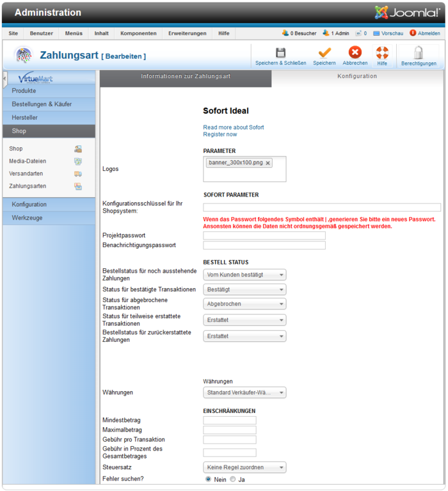The width and height of the screenshot is (448, 491).
Task: Click the Konfigurationsschlüssel input field
Action: pyautogui.click(x=322, y=207)
